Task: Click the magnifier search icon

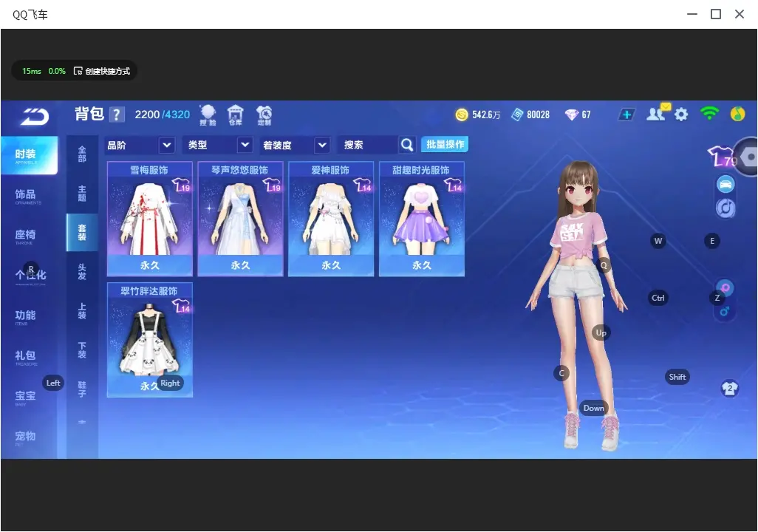Action: [407, 145]
